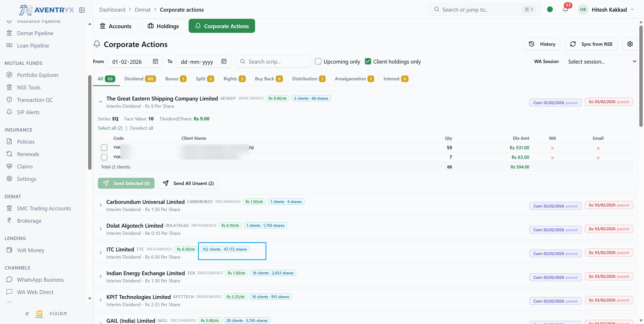Image resolution: width=644 pixels, height=324 pixels.
Task: Click the Sync from NSE button
Action: coord(591,44)
